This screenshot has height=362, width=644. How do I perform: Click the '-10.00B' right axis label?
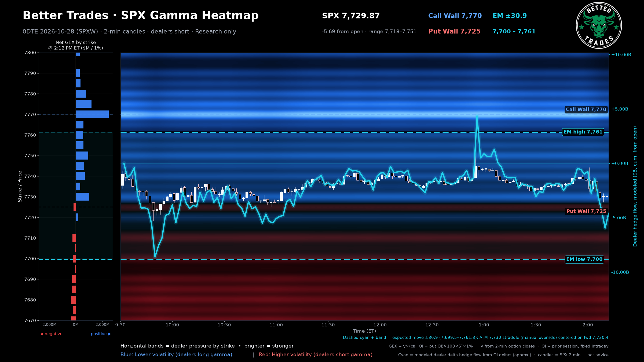click(620, 272)
